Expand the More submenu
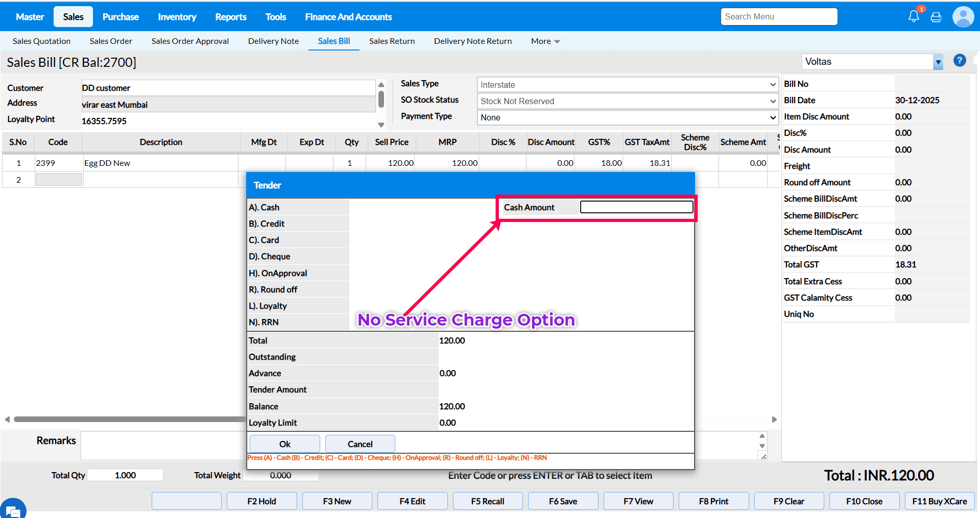This screenshot has height=518, width=980. (545, 41)
